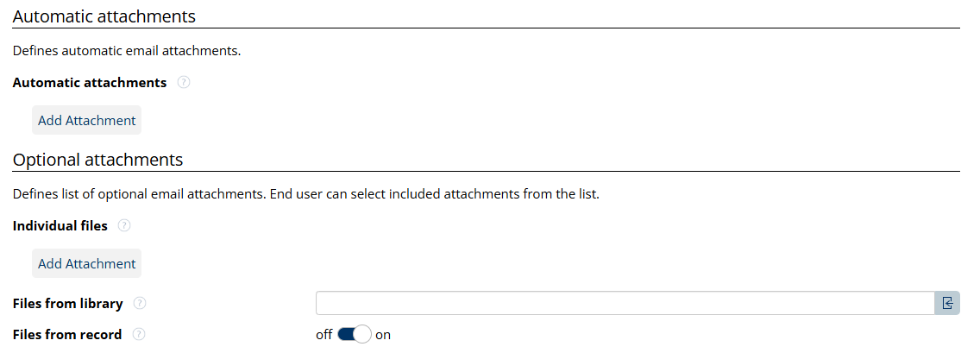Select the Optional attachments section heading
Image resolution: width=980 pixels, height=353 pixels.
(x=97, y=160)
